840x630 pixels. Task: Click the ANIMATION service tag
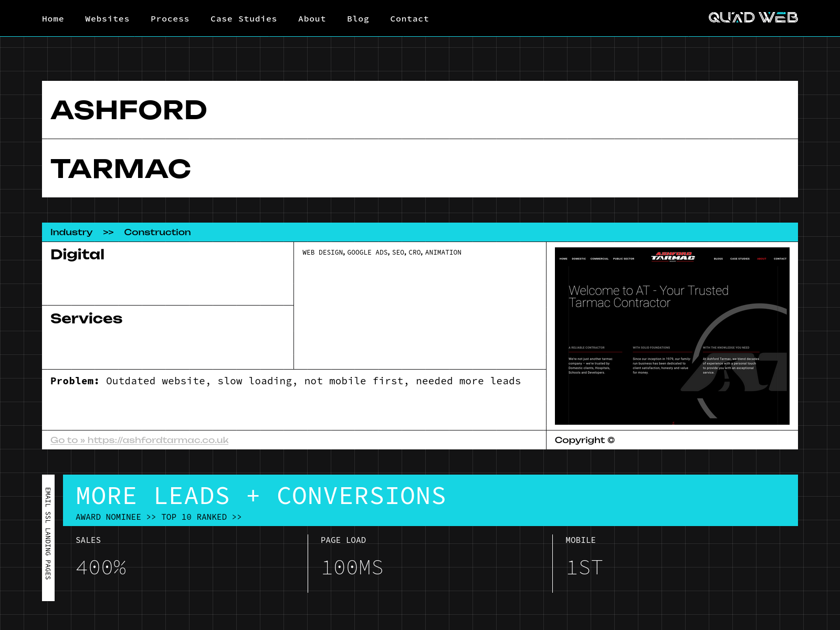pyautogui.click(x=443, y=253)
